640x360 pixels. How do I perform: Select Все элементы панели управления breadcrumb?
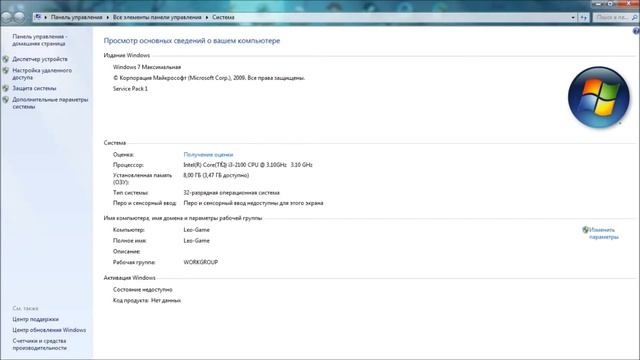tap(157, 18)
